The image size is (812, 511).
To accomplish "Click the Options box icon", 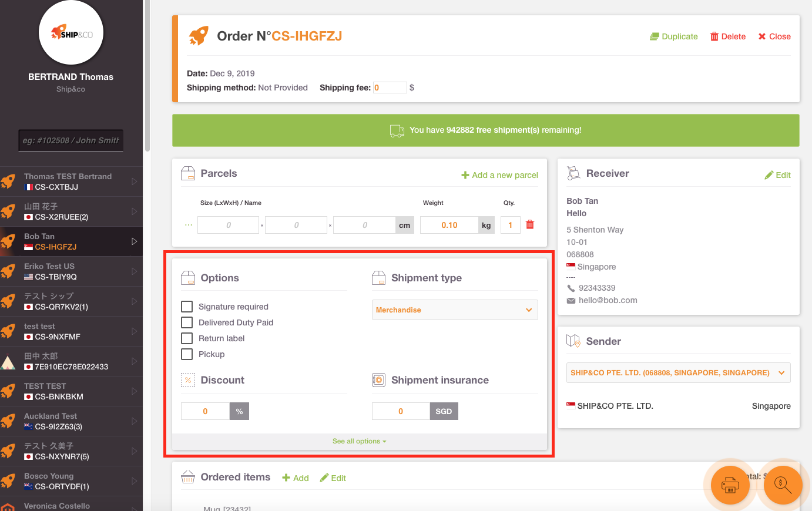I will 188,278.
